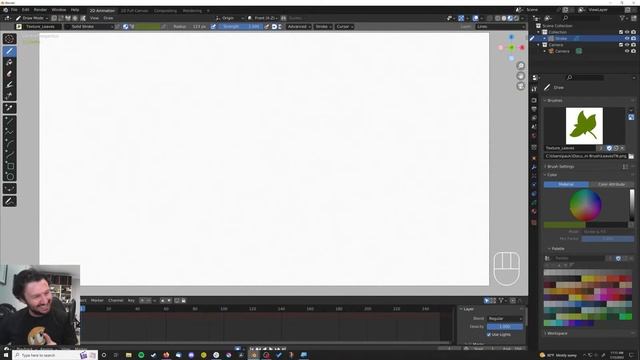Collapse the Palette panel
This screenshot has width=640, height=360.
coord(558,249)
